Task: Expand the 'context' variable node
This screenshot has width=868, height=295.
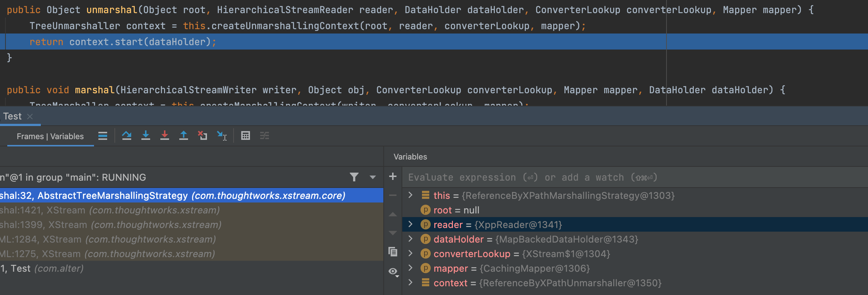Action: [x=410, y=283]
